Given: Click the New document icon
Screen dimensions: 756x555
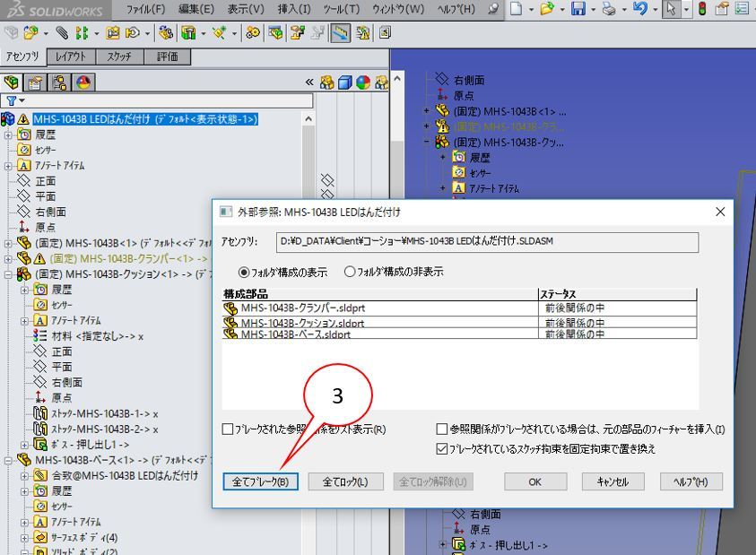Looking at the screenshot, I should (x=516, y=9).
